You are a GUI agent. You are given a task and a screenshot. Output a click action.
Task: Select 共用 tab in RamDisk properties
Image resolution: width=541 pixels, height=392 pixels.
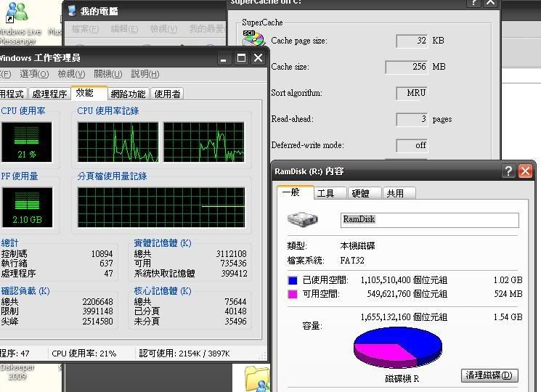click(x=399, y=193)
